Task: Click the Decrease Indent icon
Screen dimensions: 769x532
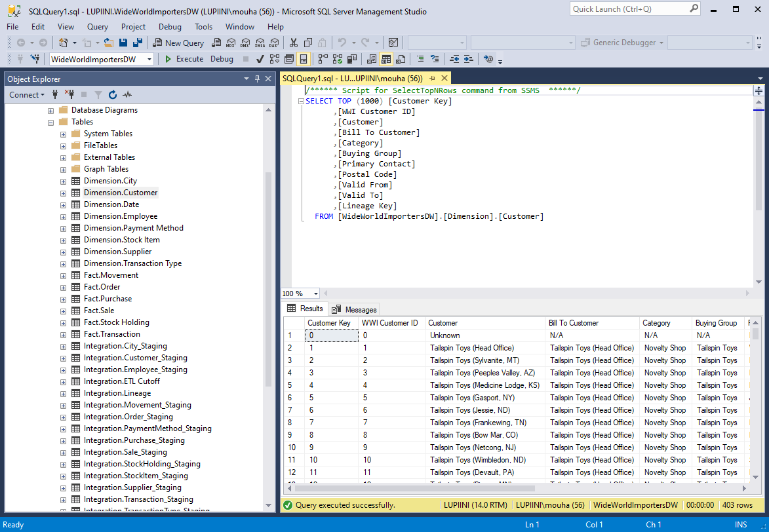Action: click(454, 60)
